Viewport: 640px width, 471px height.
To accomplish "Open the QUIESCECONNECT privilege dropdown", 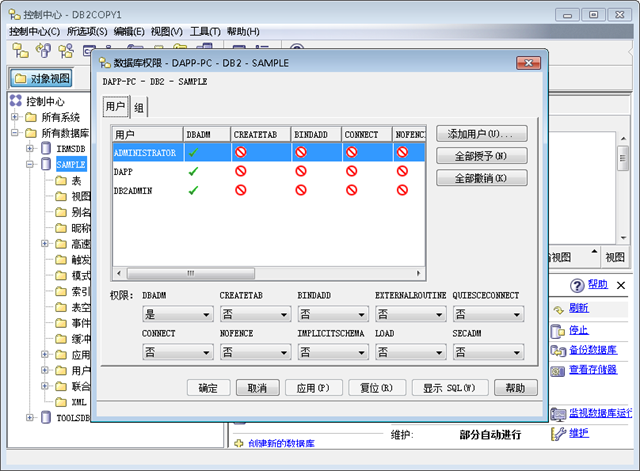I will pos(489,314).
